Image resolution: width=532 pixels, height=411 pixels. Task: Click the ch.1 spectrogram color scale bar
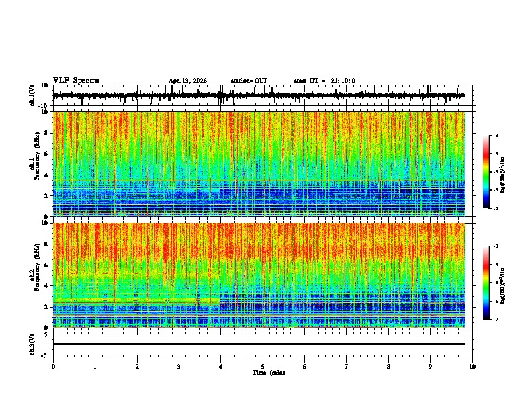(x=486, y=172)
